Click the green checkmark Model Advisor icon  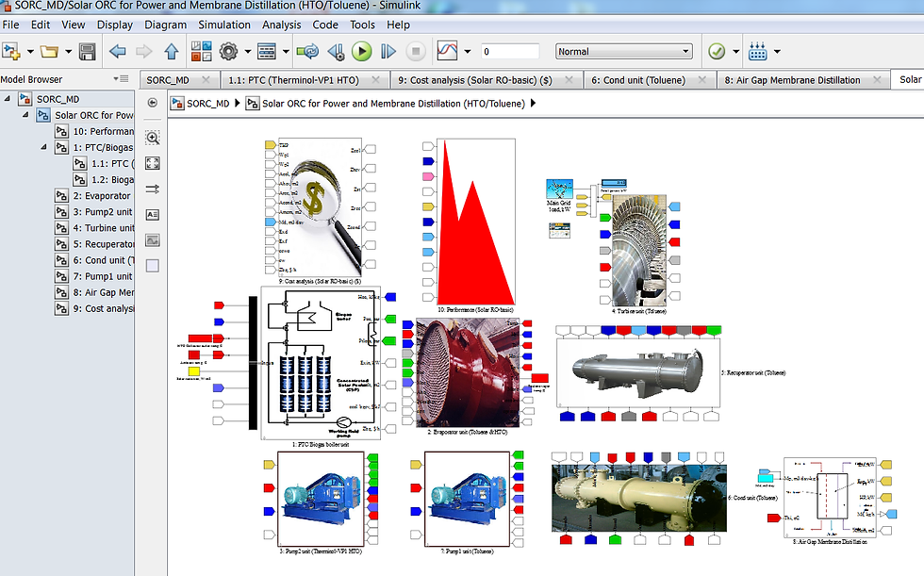pos(717,52)
